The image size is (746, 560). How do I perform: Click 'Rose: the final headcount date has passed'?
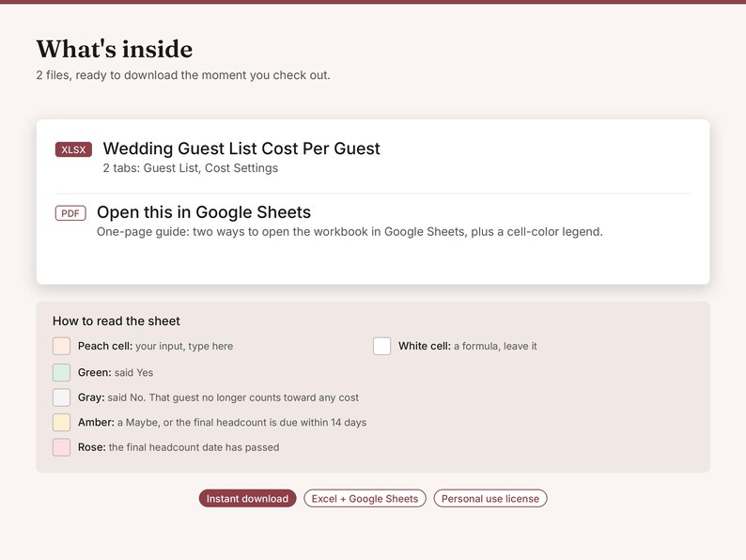tap(179, 447)
